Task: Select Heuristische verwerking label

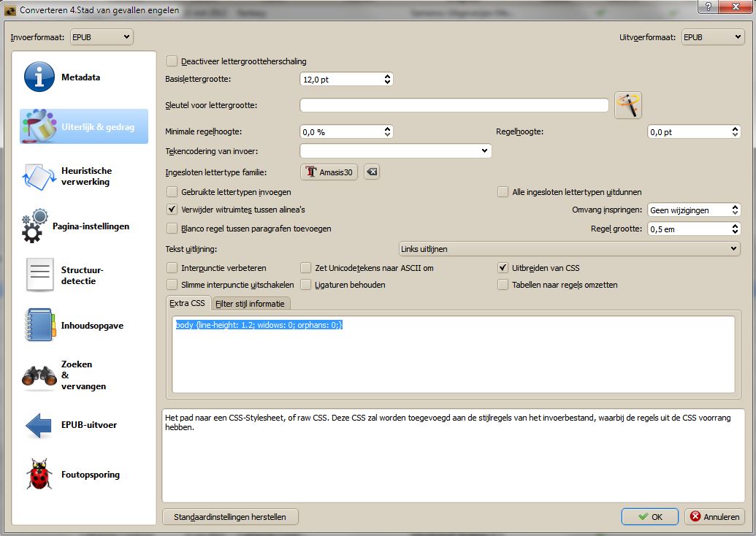Action: click(x=86, y=177)
